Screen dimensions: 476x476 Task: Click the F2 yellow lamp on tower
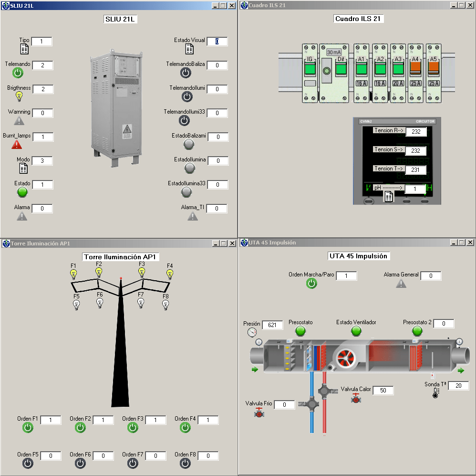tap(99, 272)
